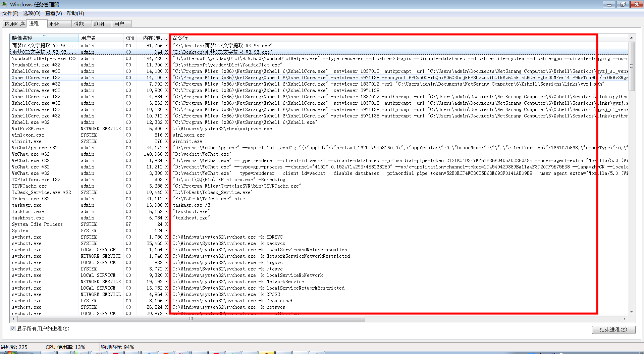Click the 物理内存: 94% status entry

(x=118, y=347)
